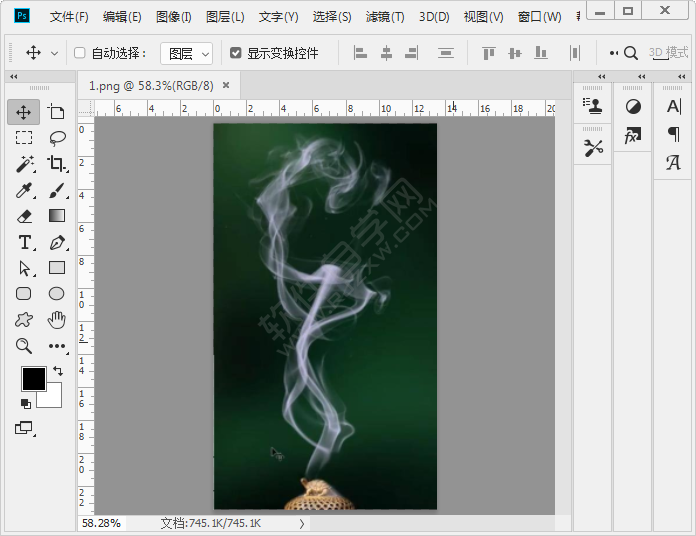Click the black foreground color swatch
This screenshot has width=696, height=536.
point(33,379)
